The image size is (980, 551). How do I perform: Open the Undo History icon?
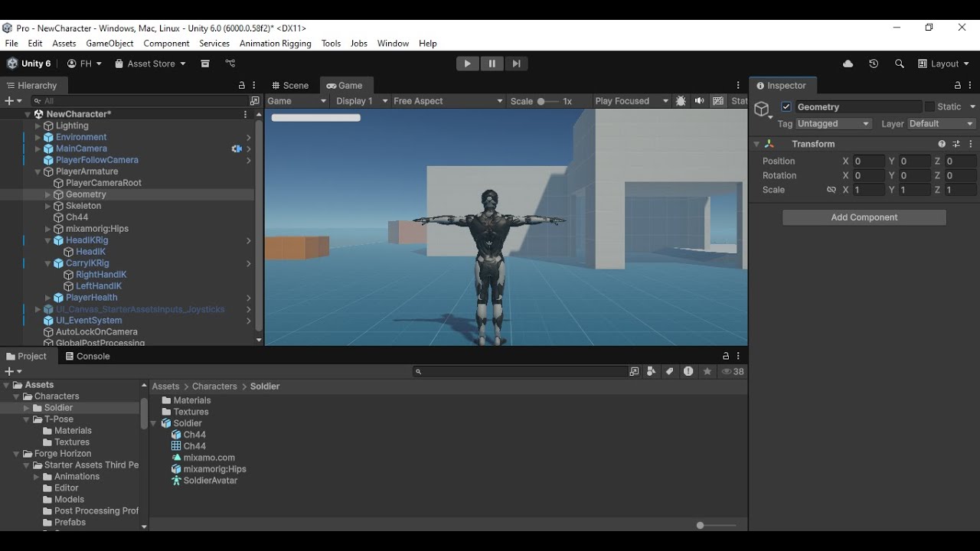point(874,64)
